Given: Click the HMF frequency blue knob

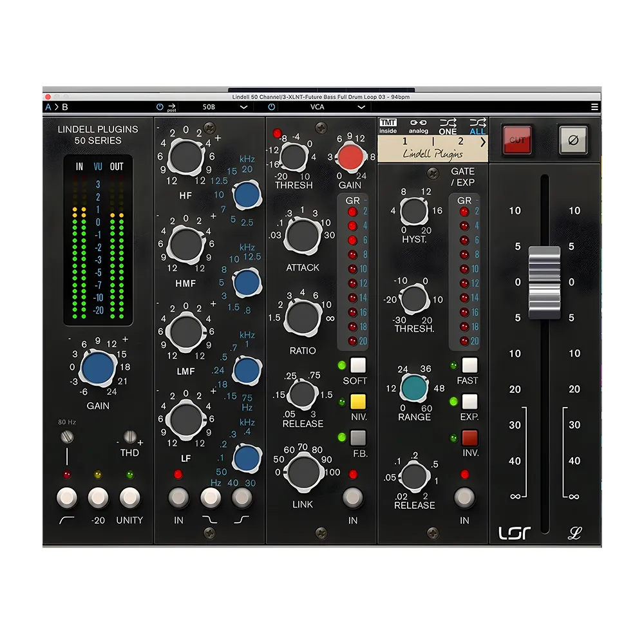Looking at the screenshot, I should pyautogui.click(x=247, y=283).
